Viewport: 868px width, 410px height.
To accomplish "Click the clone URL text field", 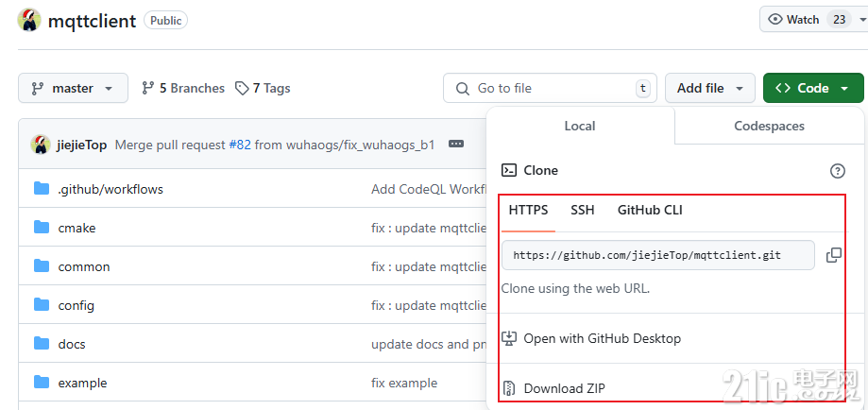I will point(658,255).
